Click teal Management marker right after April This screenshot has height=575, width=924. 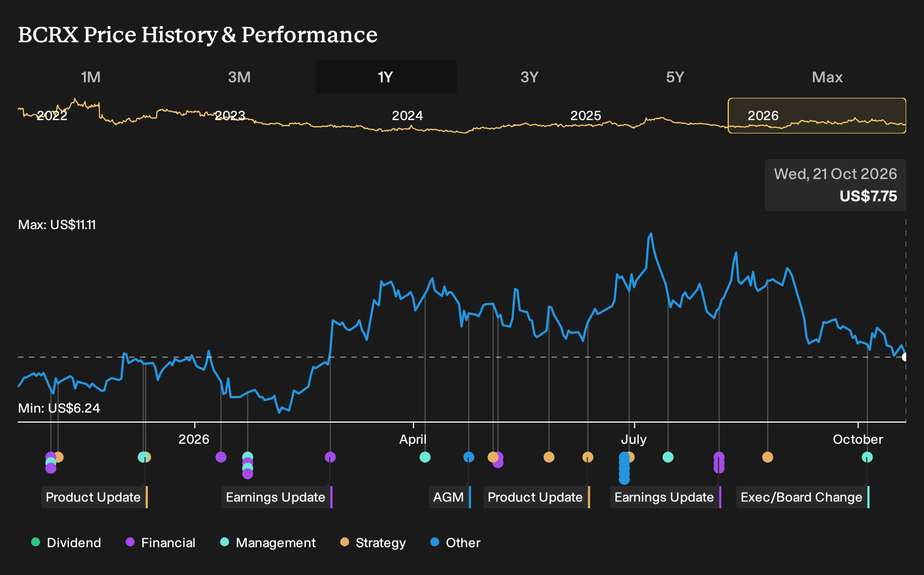coord(425,457)
